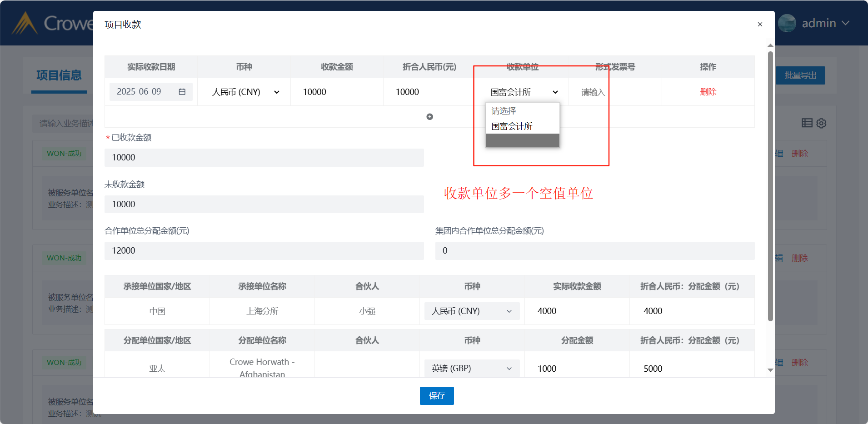Viewport: 868px width, 424px height.
Task: Click the 折合人民币 分配金额 field for 上海分所
Action: point(692,311)
